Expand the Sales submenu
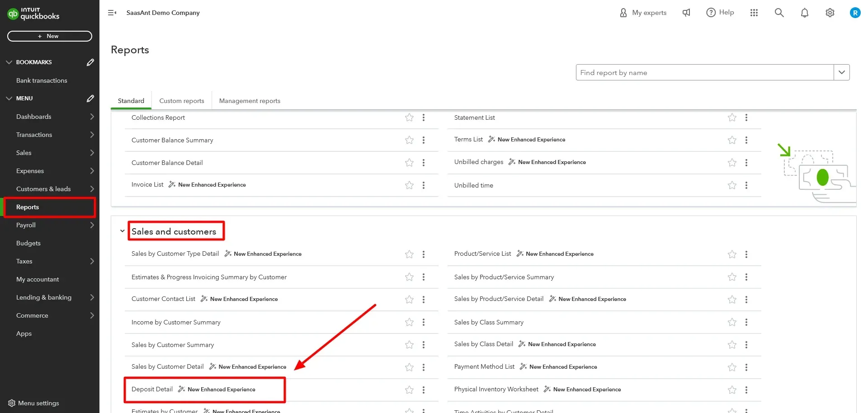Image resolution: width=868 pixels, height=413 pixels. tap(92, 153)
